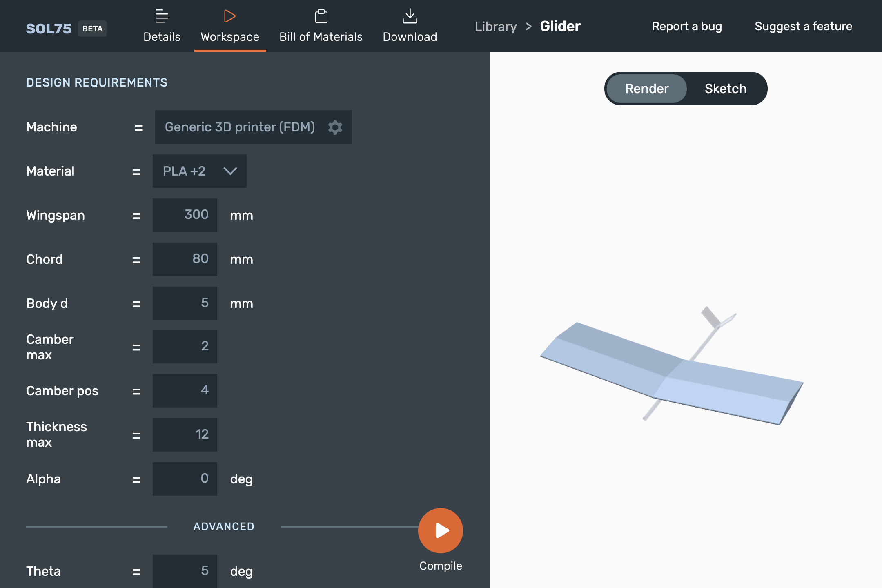Click the Material dropdown chevron
The height and width of the screenshot is (588, 882).
(230, 171)
